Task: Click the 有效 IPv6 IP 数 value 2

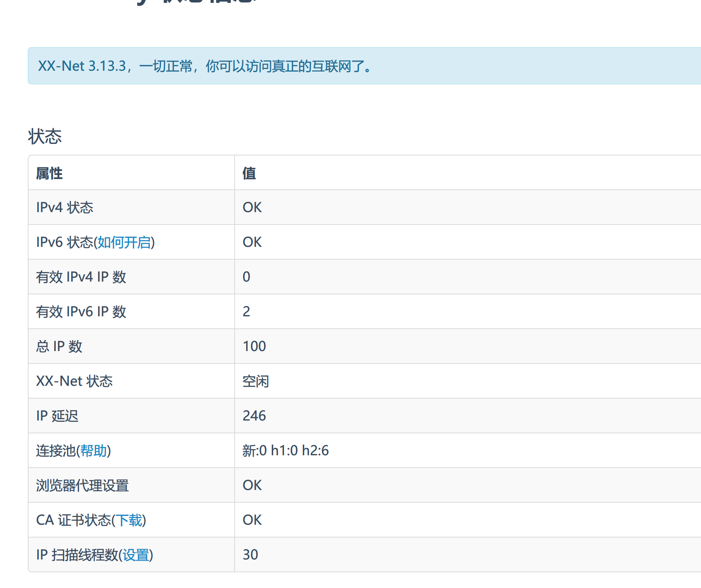Action: tap(246, 312)
